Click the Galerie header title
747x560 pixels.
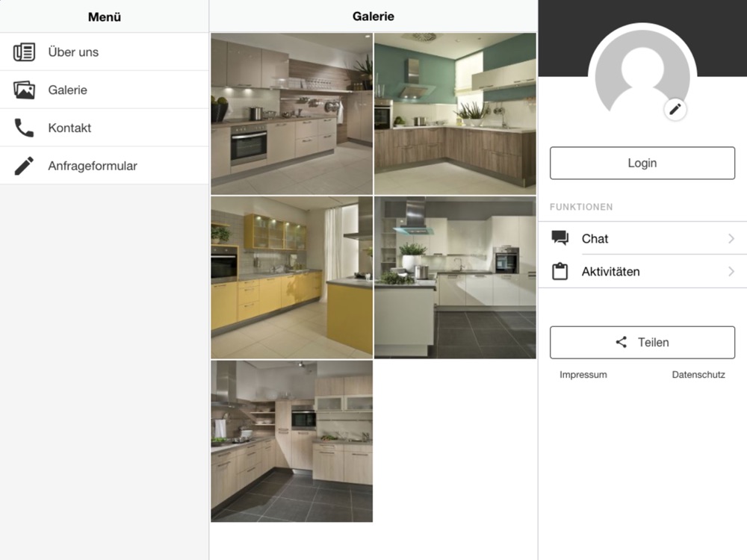click(373, 16)
